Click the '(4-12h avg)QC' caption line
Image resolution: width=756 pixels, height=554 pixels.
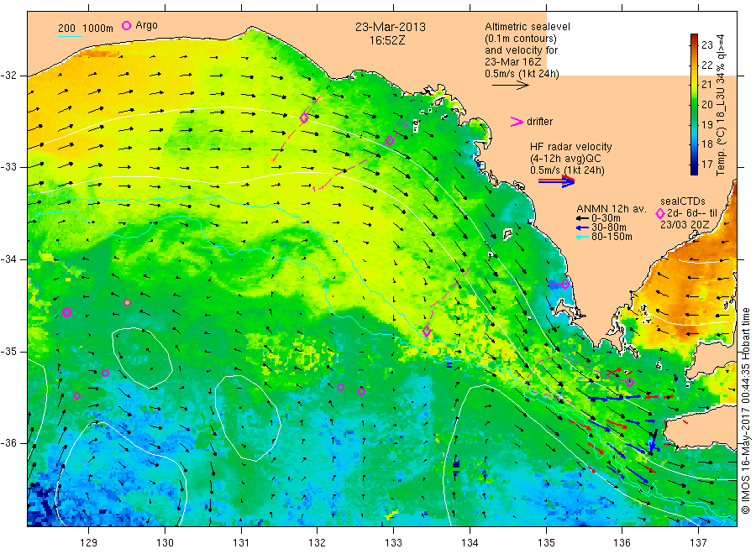pos(565,159)
